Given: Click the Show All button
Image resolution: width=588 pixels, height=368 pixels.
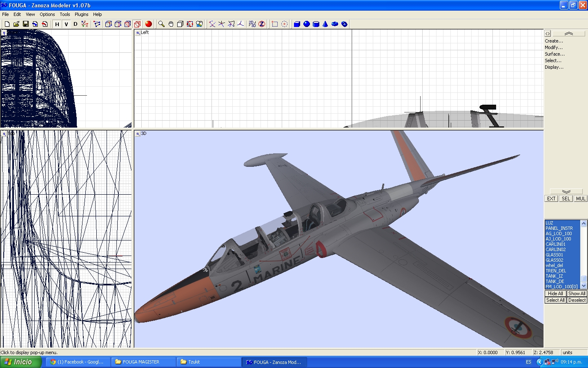Looking at the screenshot, I should pos(577,294).
